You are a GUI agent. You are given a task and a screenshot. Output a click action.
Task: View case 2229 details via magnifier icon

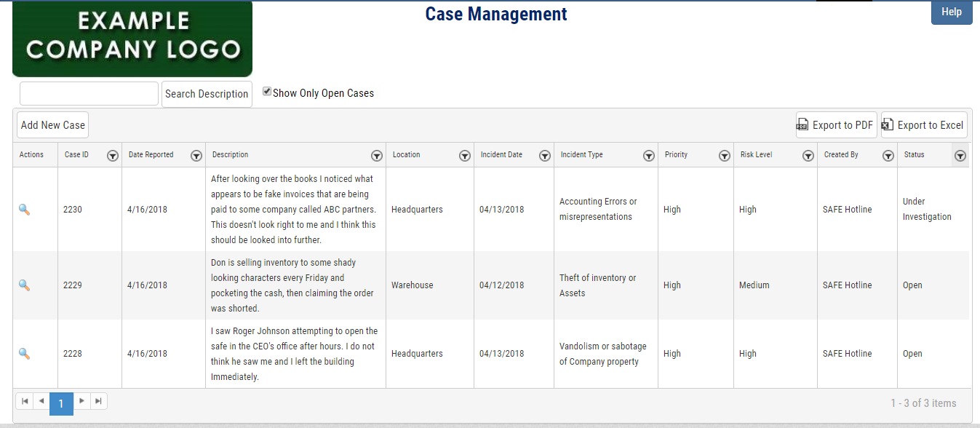click(24, 285)
